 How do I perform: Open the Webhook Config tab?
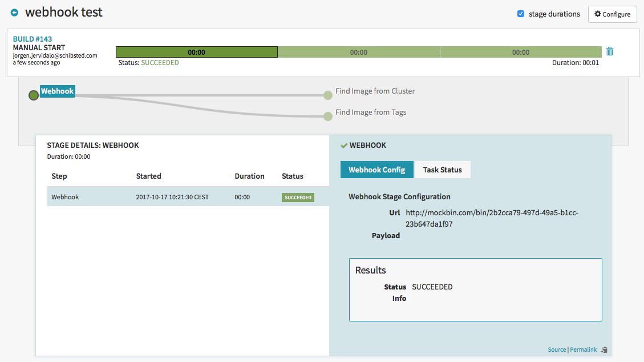pyautogui.click(x=377, y=170)
